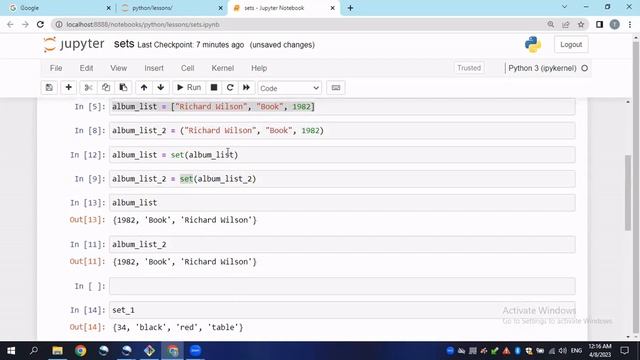Go forward in browser history
Screen dimensions: 640x360
(x=25, y=24)
